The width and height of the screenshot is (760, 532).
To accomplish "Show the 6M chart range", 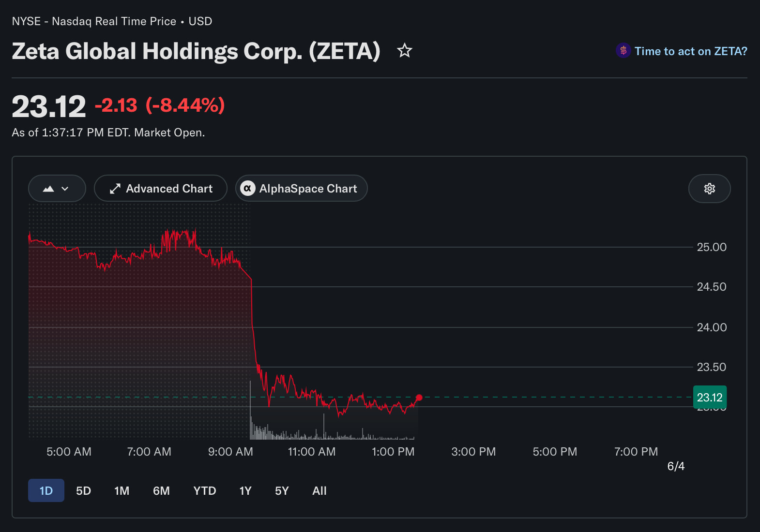I will point(161,490).
